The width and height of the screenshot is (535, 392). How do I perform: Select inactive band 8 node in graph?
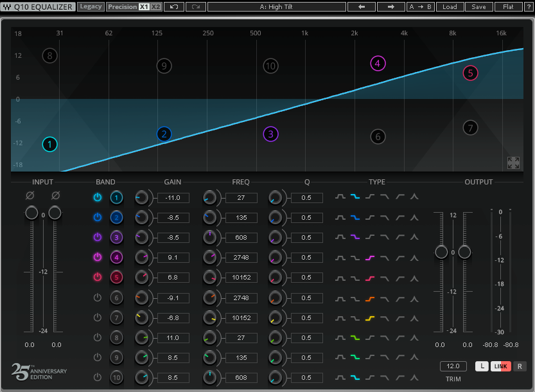50,56
